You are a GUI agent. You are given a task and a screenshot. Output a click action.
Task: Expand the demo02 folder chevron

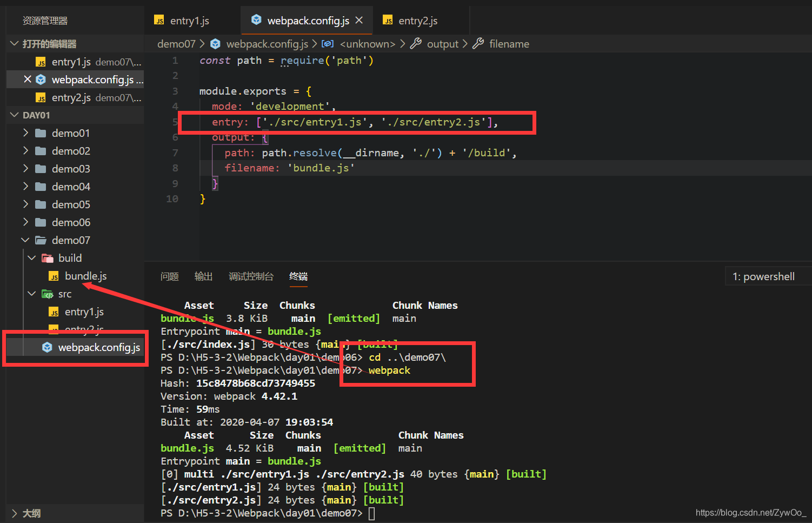pos(25,151)
